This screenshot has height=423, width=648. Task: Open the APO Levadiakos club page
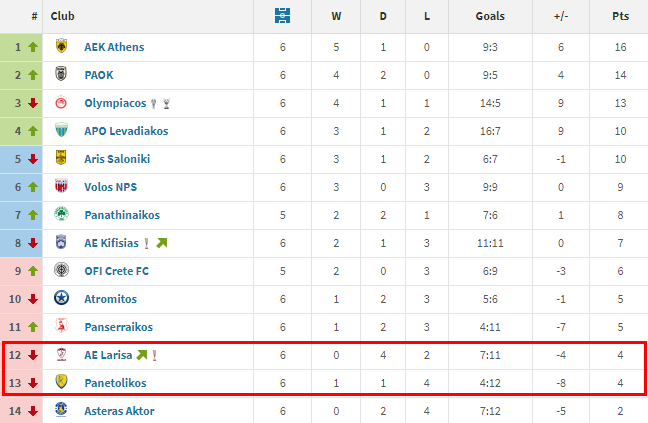(126, 131)
